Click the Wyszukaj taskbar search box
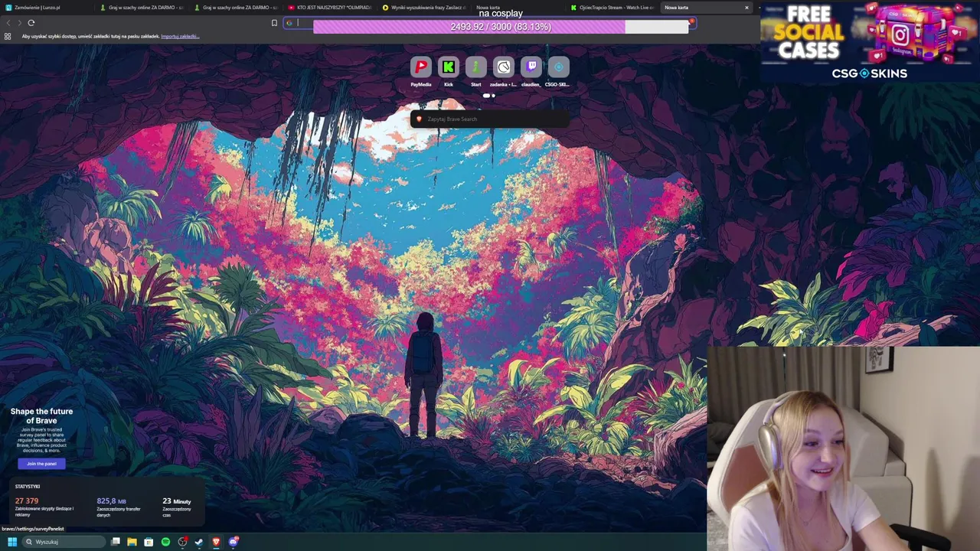 63,542
